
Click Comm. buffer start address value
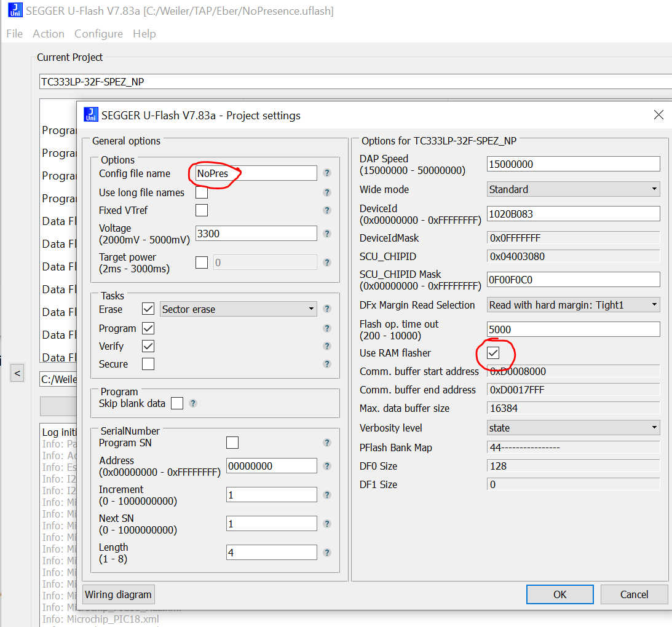(x=574, y=371)
